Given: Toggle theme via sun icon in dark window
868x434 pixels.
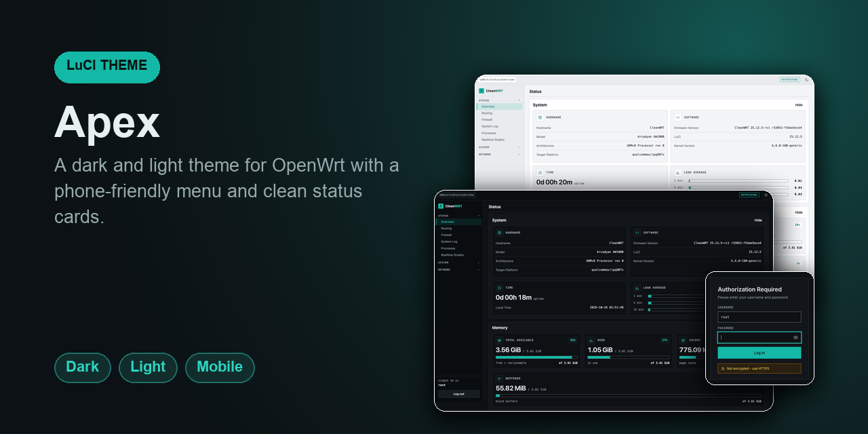Looking at the screenshot, I should (x=766, y=195).
